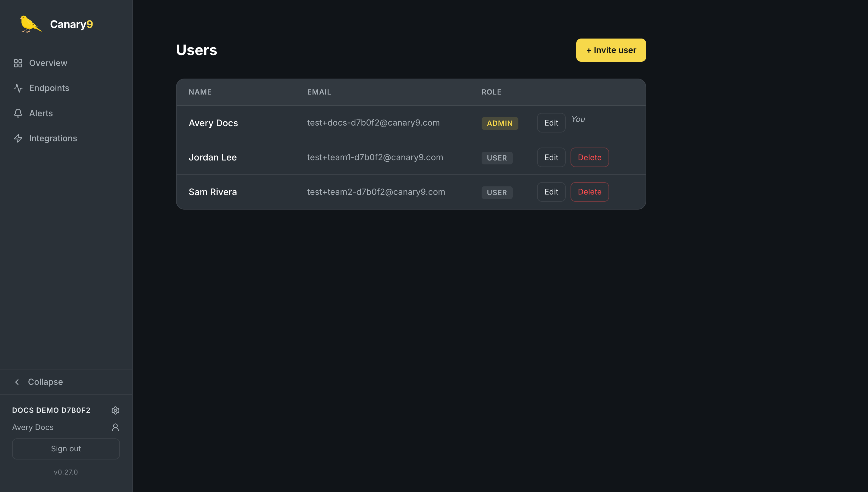
Task: Click the Collapse sidebar label
Action: (x=45, y=382)
